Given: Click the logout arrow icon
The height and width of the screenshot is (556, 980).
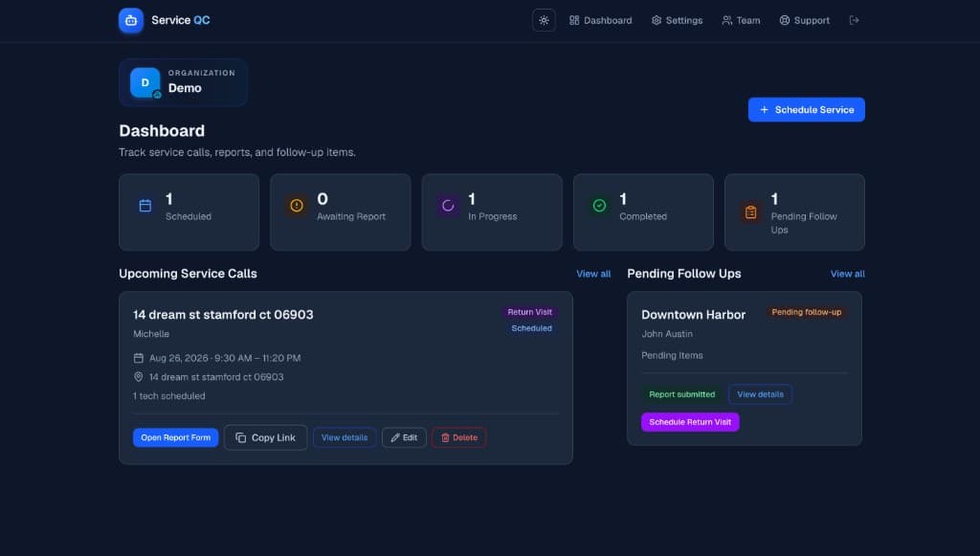Looking at the screenshot, I should pos(855,21).
